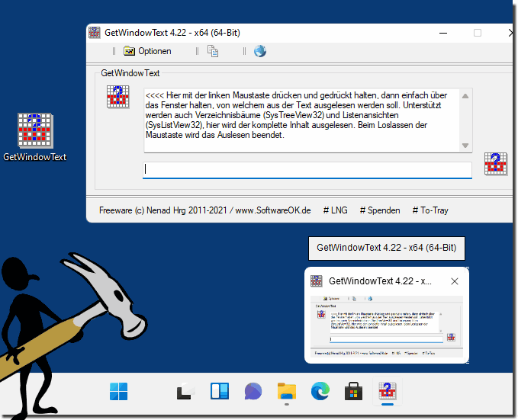The image size is (518, 420).
Task: Click the # LNG language option
Action: pos(336,210)
